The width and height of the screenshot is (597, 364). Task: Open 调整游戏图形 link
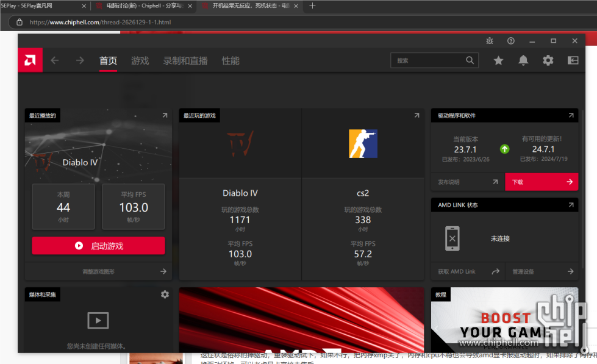tap(98, 271)
